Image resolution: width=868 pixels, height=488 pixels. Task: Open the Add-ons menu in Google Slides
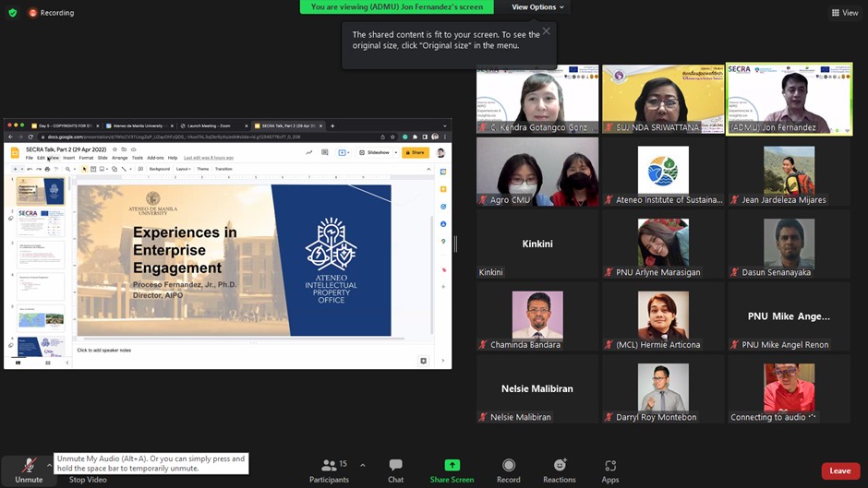(155, 158)
